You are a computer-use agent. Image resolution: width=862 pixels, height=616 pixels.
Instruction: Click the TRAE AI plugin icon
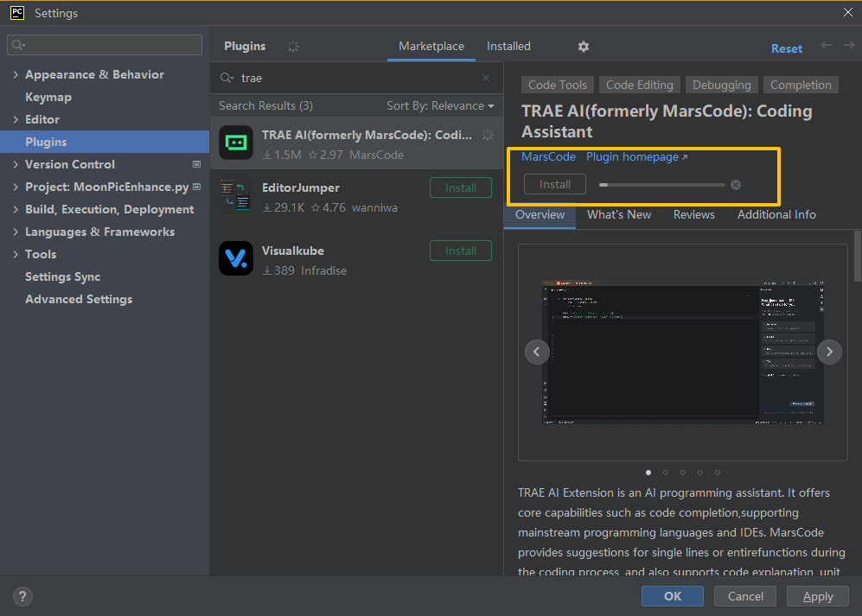click(236, 143)
